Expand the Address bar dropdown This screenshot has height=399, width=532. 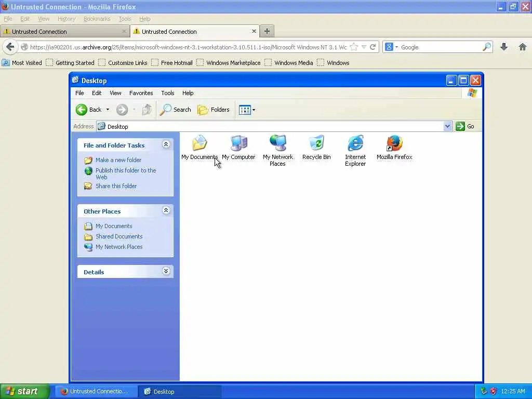(447, 126)
